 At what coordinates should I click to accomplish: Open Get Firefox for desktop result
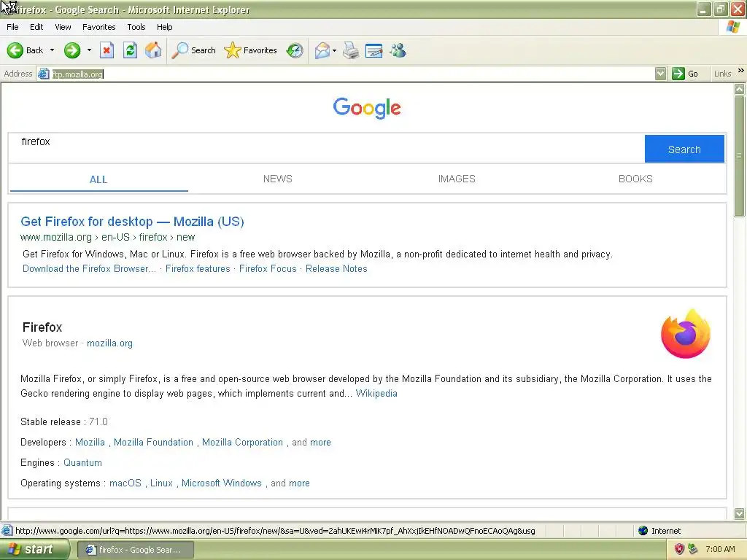click(x=132, y=222)
